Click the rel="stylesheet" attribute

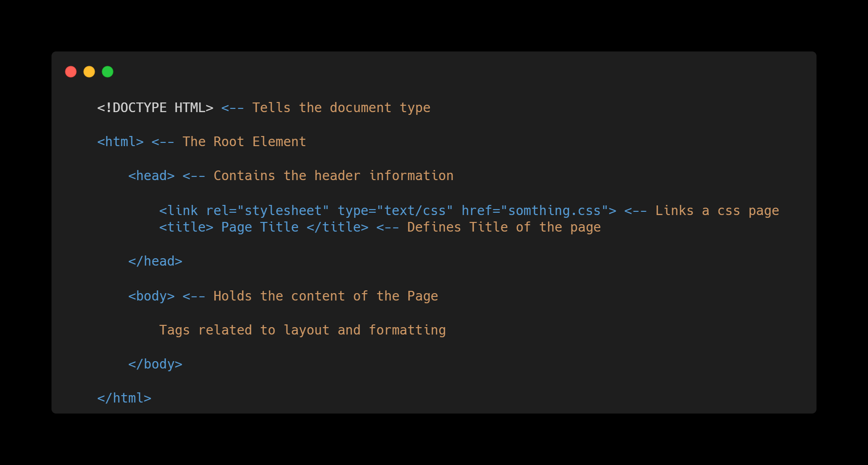[x=268, y=210]
